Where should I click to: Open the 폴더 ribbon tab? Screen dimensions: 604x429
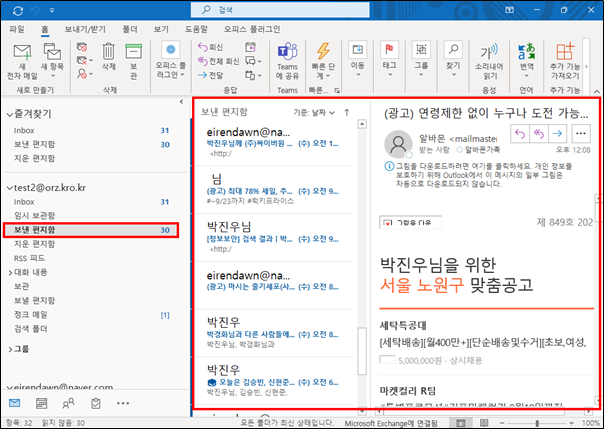[130, 29]
